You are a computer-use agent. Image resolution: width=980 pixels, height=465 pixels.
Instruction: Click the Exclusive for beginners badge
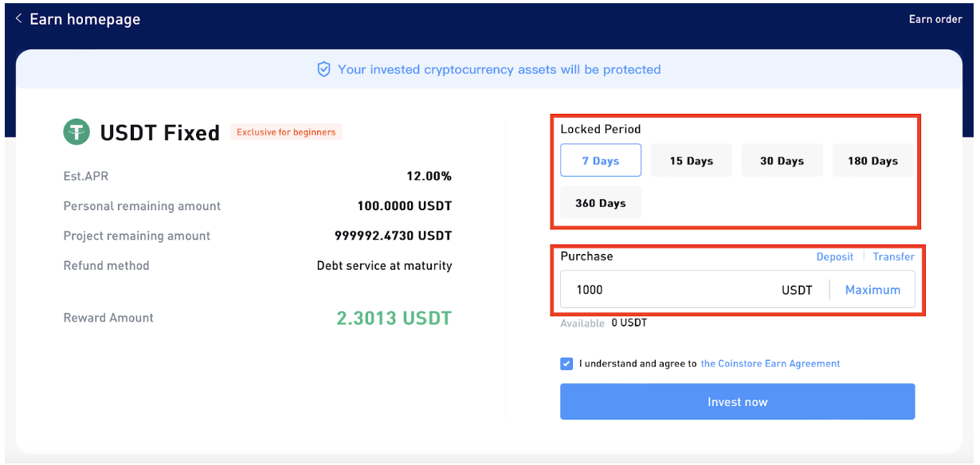[286, 132]
